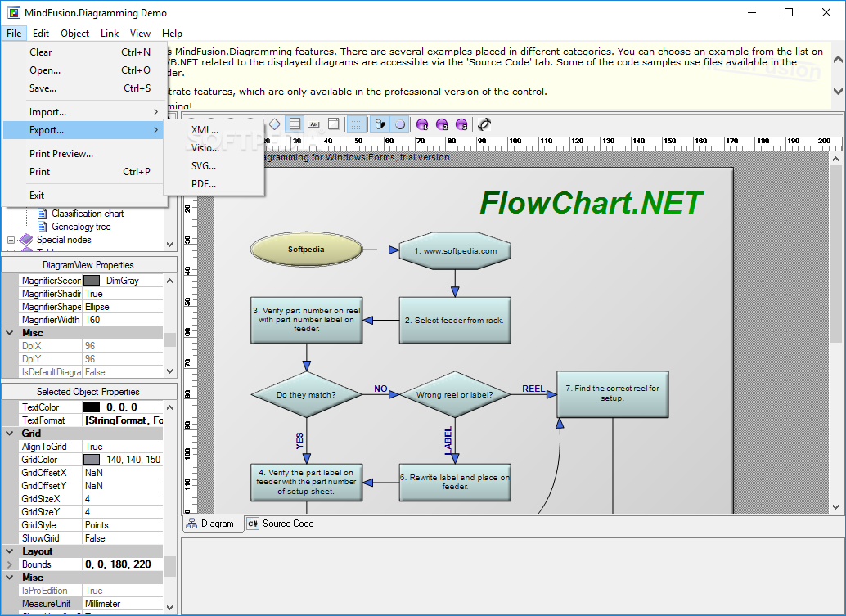Click the Softpedia ellipse node in diagram
Image resolution: width=846 pixels, height=616 pixels.
pos(306,250)
